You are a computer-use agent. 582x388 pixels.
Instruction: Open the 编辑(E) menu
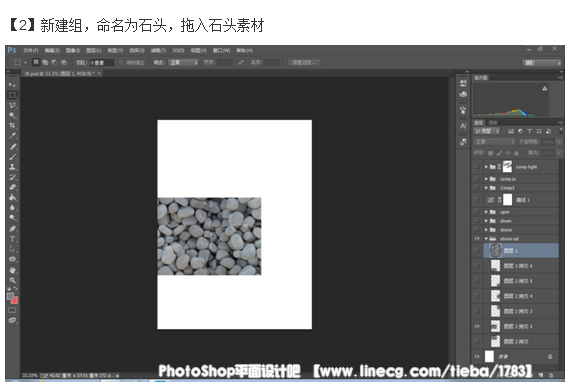pos(52,50)
